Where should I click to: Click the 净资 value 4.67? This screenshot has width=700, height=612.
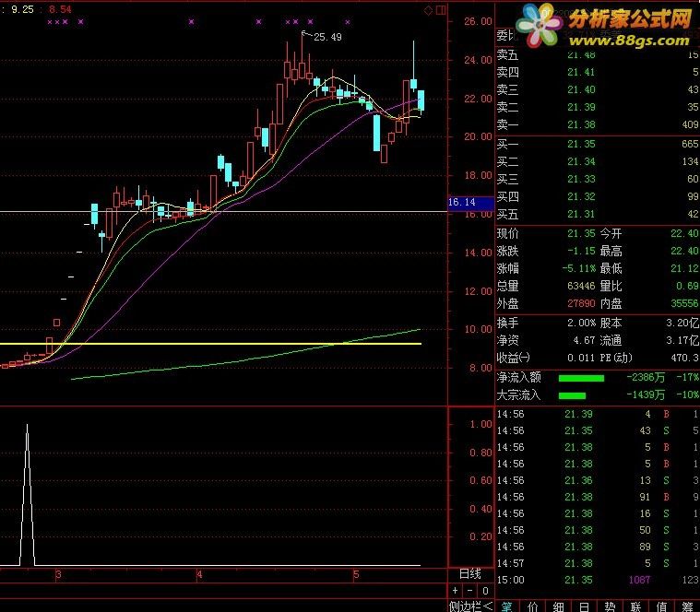coord(585,340)
